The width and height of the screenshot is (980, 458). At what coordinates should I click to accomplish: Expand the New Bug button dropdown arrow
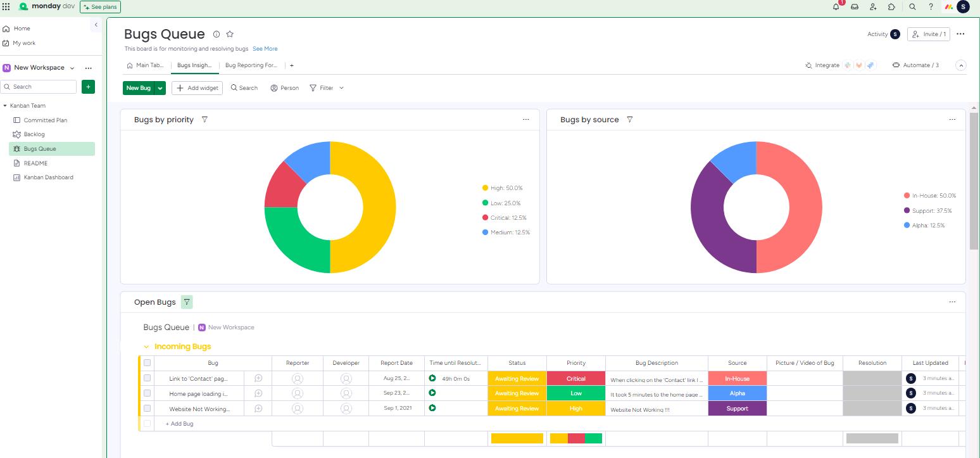pos(160,88)
